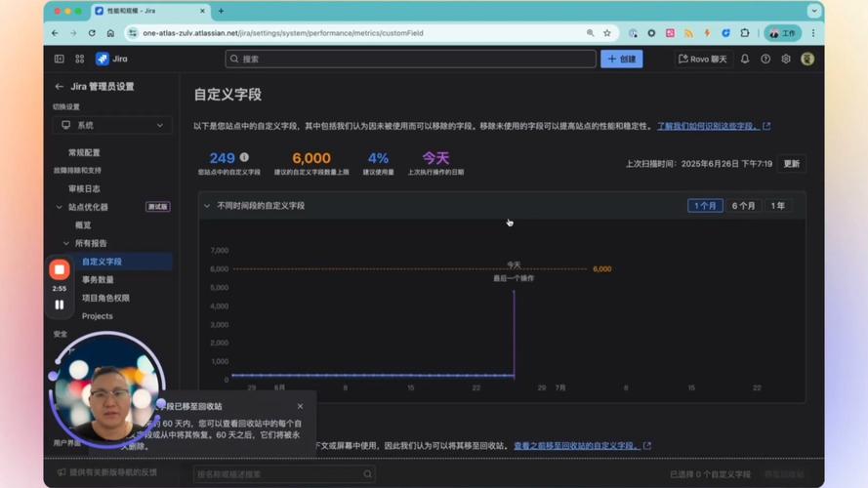The height and width of the screenshot is (488, 868).
Task: Click the Jira logo icon
Action: 103,59
